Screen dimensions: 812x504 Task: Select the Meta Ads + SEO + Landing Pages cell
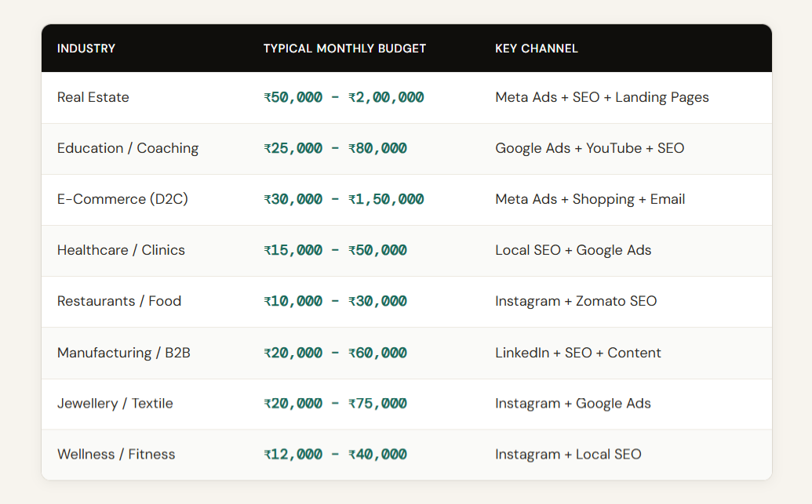click(602, 97)
